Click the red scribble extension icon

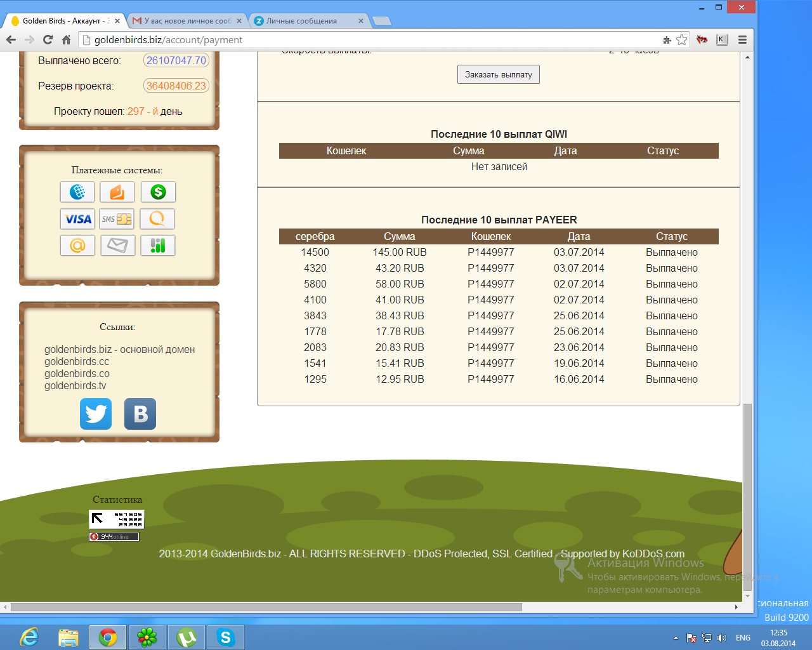pos(702,39)
